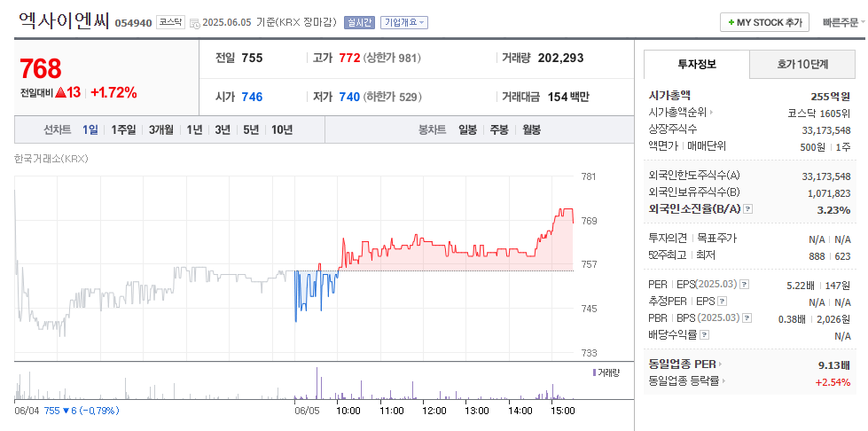Click the 15:00 time axis label
The image size is (868, 431).
click(x=564, y=411)
